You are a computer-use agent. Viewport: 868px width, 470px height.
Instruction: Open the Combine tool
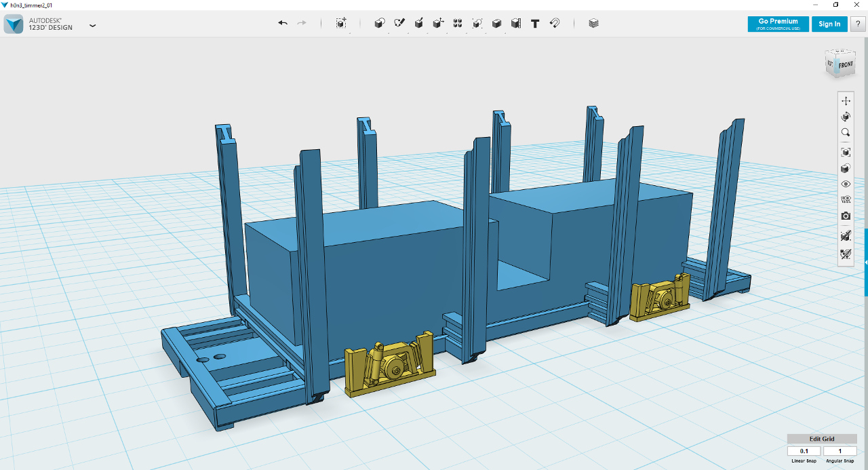496,23
